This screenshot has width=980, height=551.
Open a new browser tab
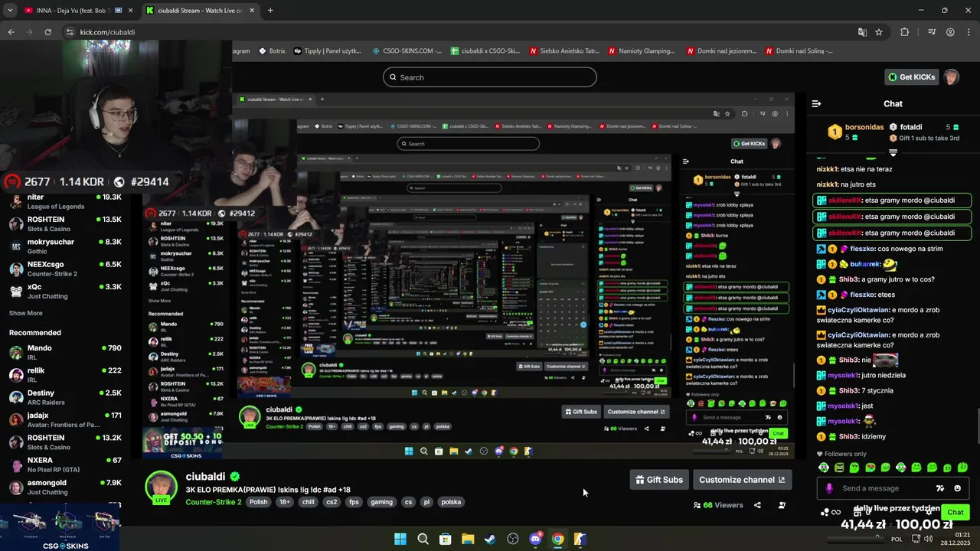tap(270, 10)
